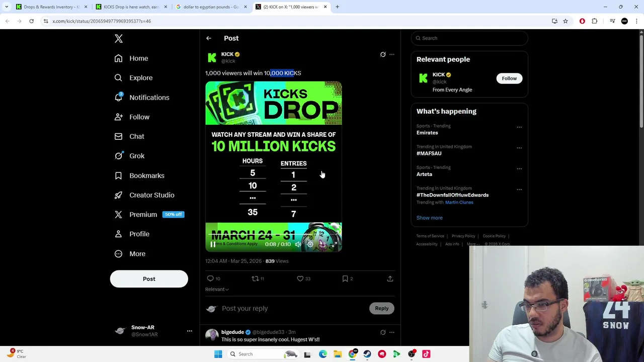Image resolution: width=644 pixels, height=362 pixels.
Task: Open Steam from taskbar
Action: (367, 354)
